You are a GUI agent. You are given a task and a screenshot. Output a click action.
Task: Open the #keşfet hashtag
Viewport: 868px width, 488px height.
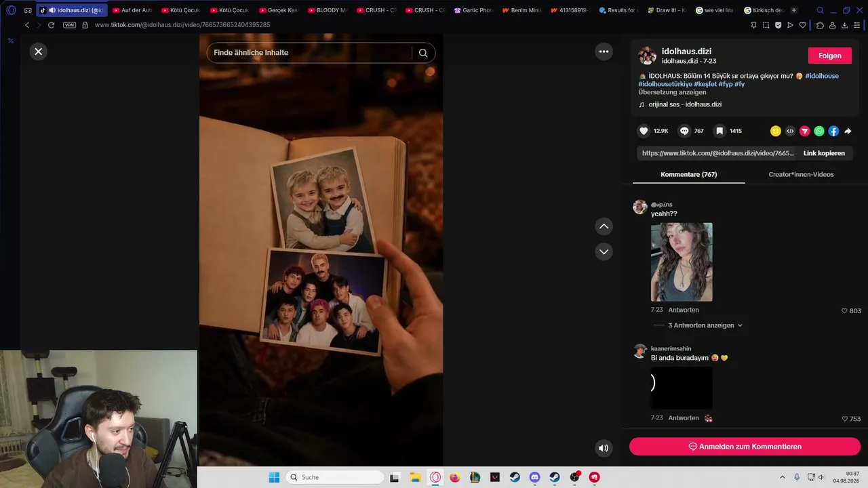coord(705,84)
